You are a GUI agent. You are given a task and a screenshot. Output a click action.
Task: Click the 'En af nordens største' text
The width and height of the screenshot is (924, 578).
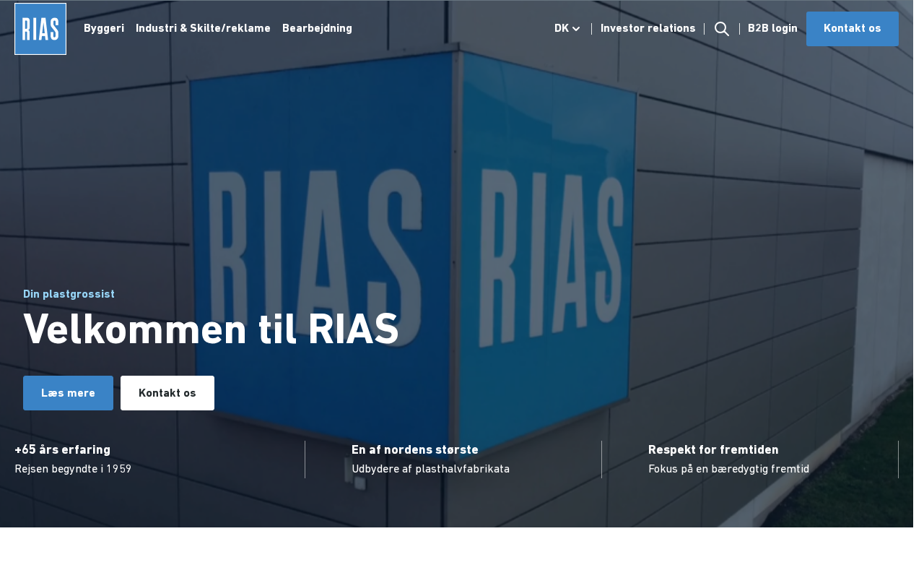click(415, 449)
